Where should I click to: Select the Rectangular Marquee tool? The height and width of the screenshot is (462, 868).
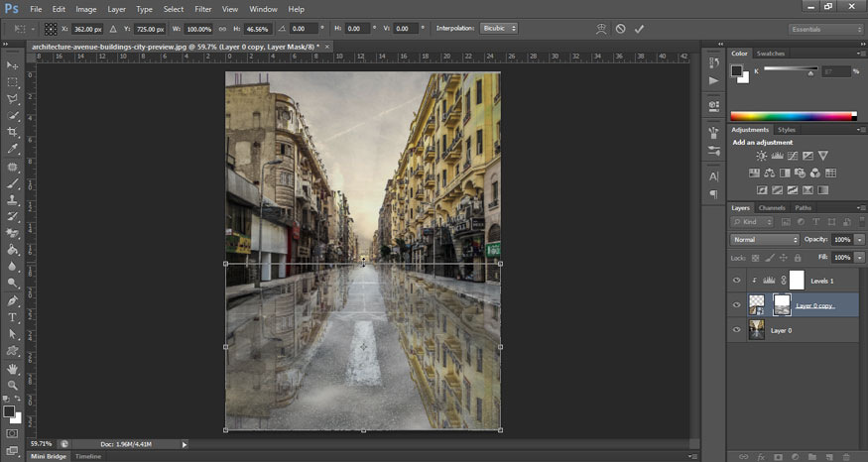(x=12, y=82)
